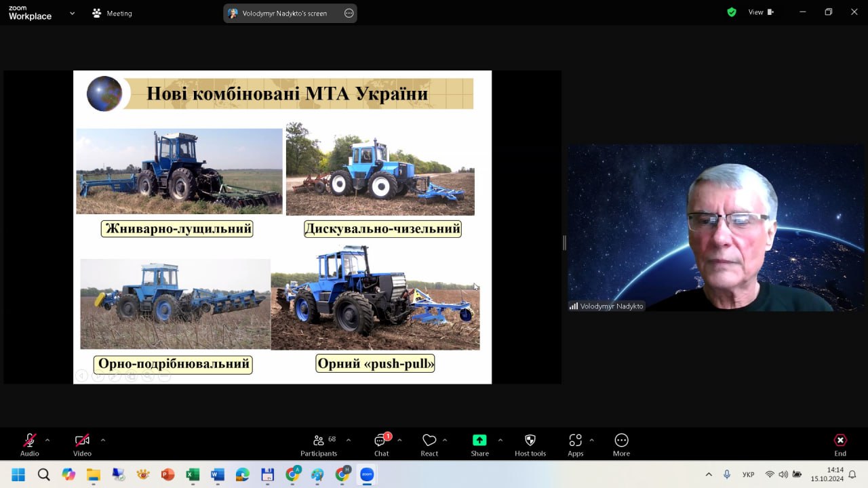
Task: Grab the divider handle between slide and video
Action: click(x=564, y=243)
